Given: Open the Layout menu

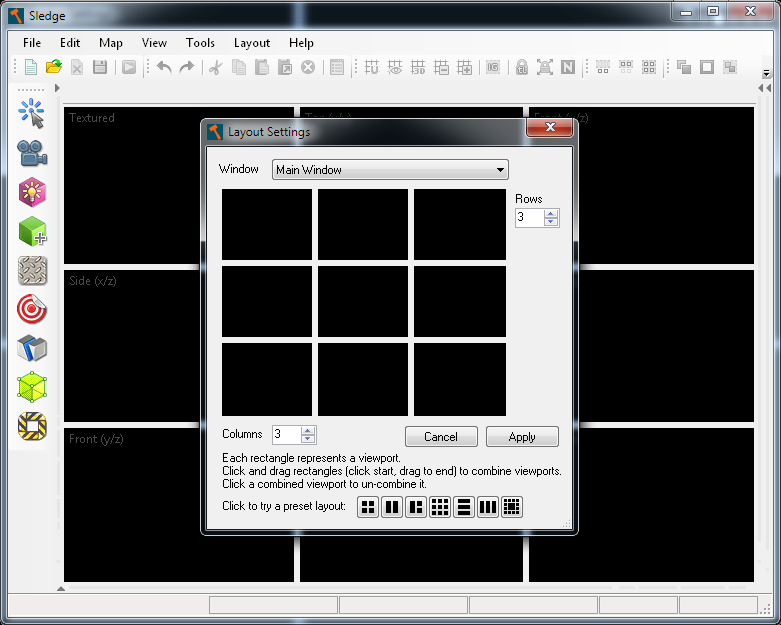Looking at the screenshot, I should point(252,43).
